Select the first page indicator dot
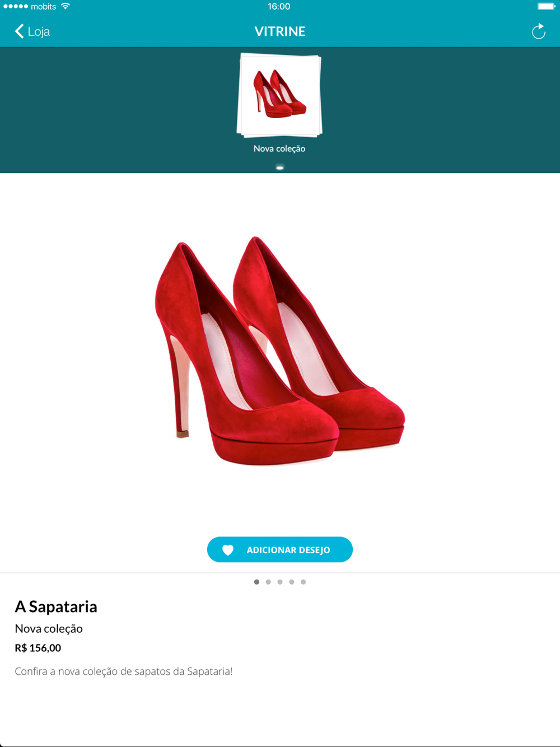The image size is (560, 747). coord(256,582)
